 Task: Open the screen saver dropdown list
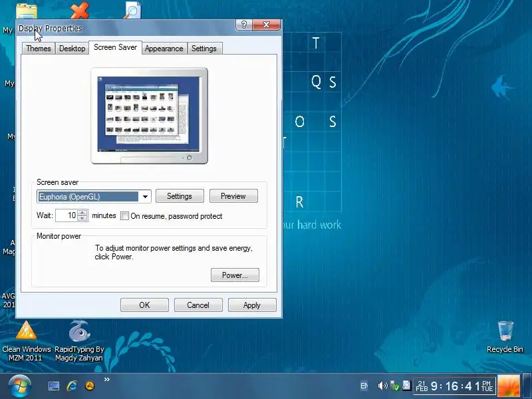tap(145, 196)
